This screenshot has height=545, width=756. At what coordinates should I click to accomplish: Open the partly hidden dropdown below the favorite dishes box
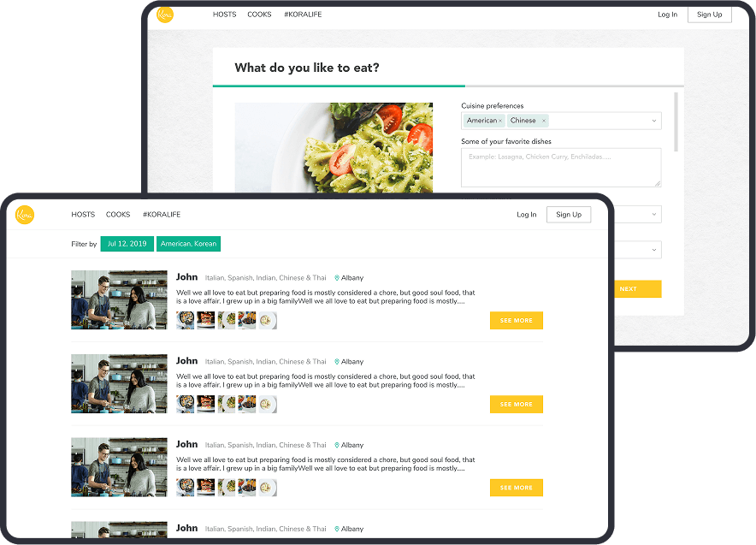653,214
